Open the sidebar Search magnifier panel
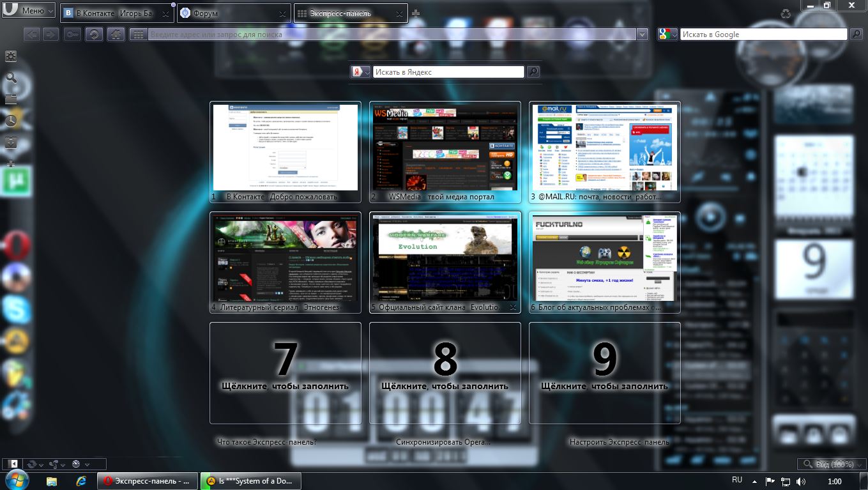 (x=11, y=78)
